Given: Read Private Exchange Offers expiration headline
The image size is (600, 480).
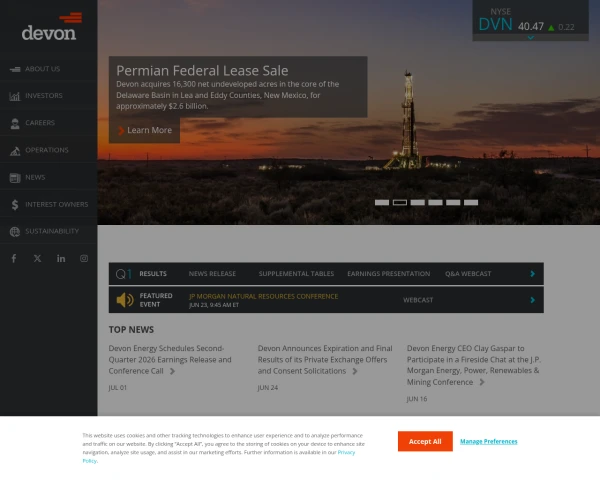Looking at the screenshot, I should coord(325,360).
